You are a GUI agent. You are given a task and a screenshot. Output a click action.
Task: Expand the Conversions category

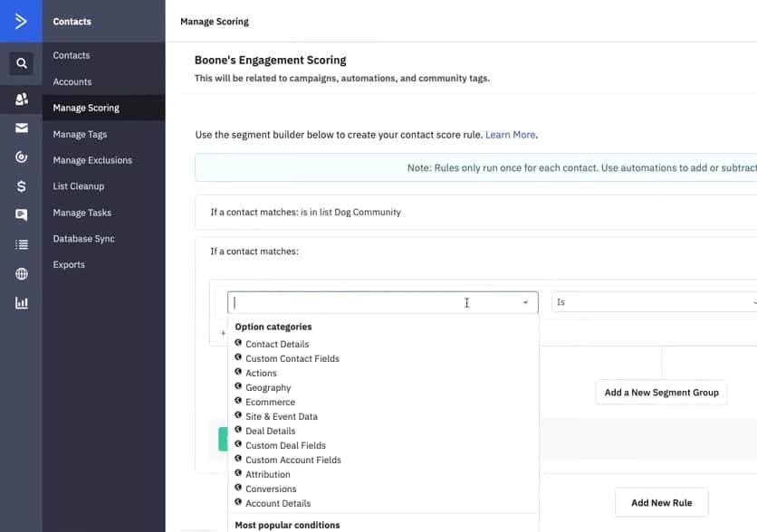tap(271, 489)
